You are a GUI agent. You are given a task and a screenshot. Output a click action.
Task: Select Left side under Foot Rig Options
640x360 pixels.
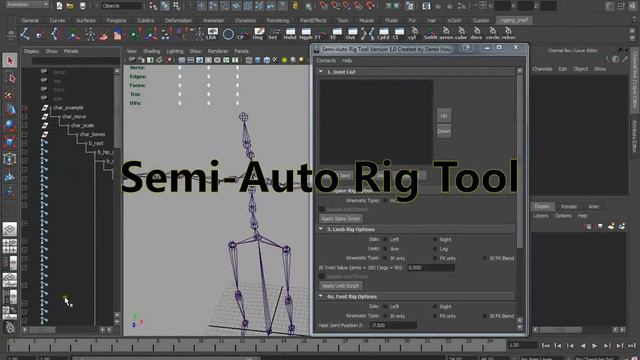coord(385,307)
